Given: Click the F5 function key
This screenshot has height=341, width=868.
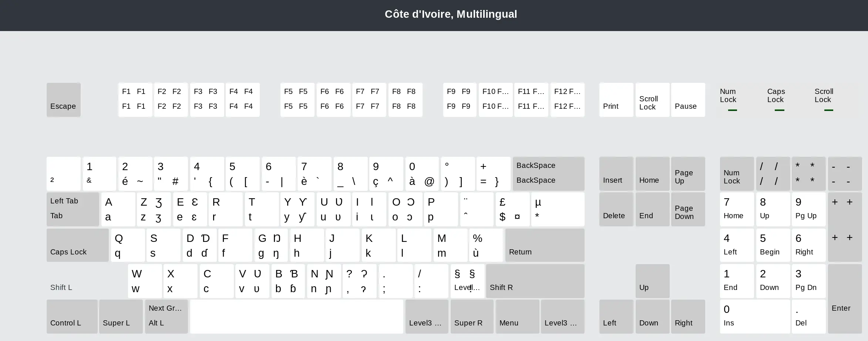Looking at the screenshot, I should (297, 100).
